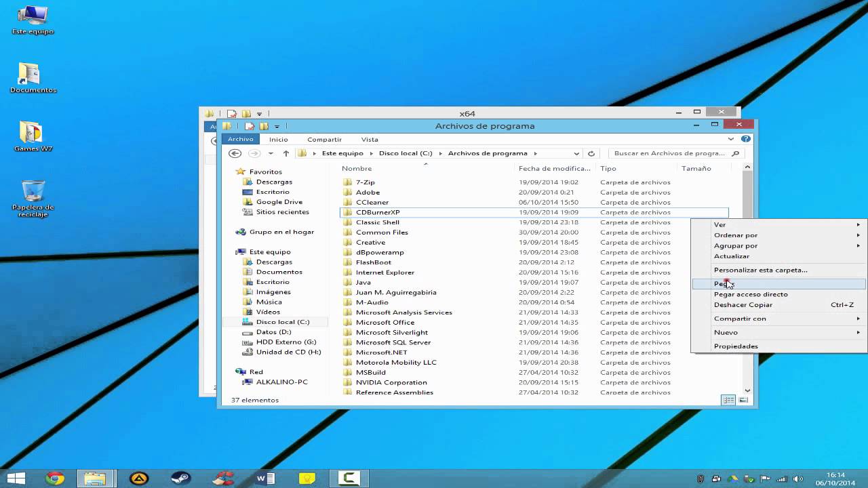
Task: Switch to the Inicio ribbon tab
Action: coord(279,140)
